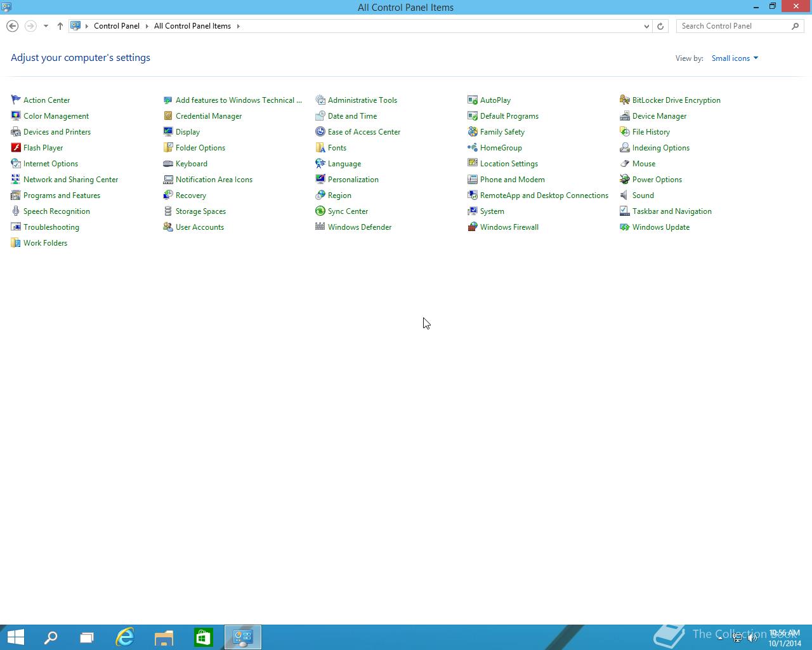Open the Sync Center green icon
This screenshot has width=812, height=650.
[320, 211]
